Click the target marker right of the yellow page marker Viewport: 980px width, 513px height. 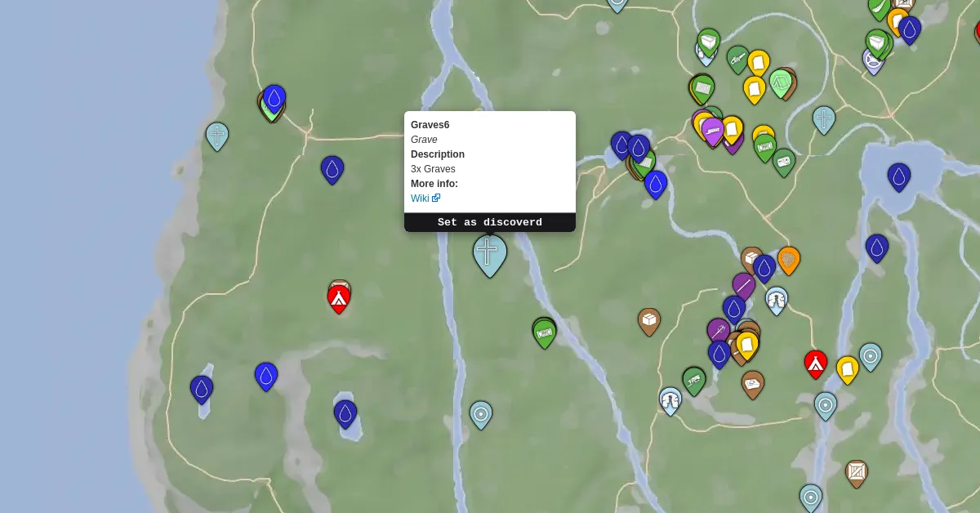pos(871,357)
